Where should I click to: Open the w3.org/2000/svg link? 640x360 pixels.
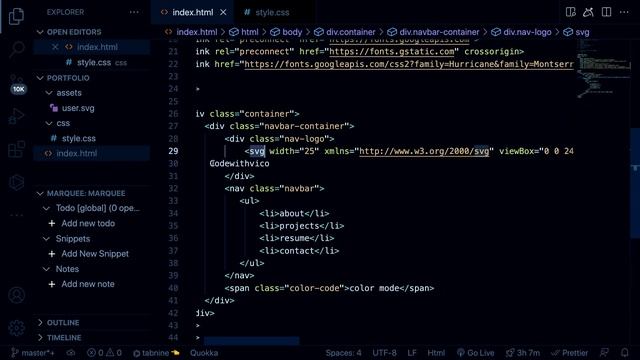[x=424, y=151]
